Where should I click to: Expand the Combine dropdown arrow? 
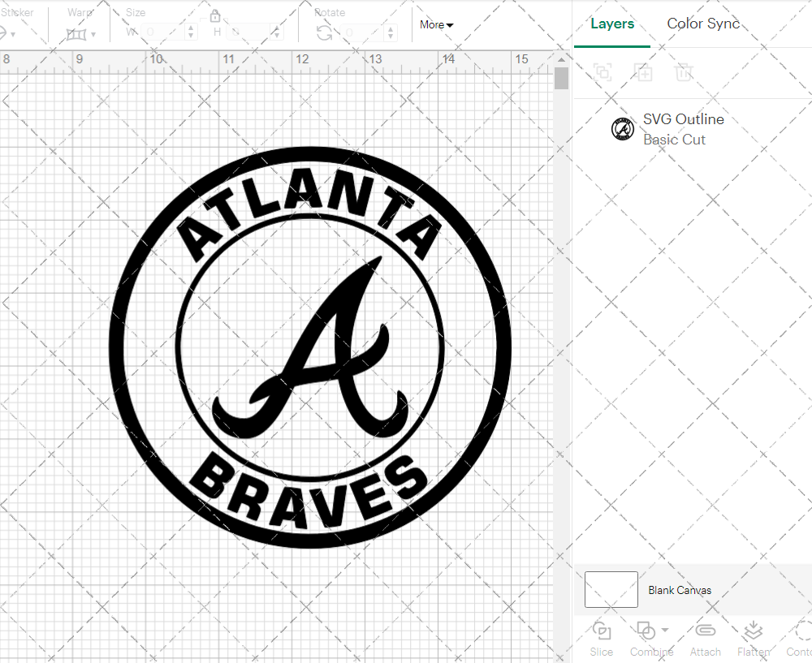(665, 631)
